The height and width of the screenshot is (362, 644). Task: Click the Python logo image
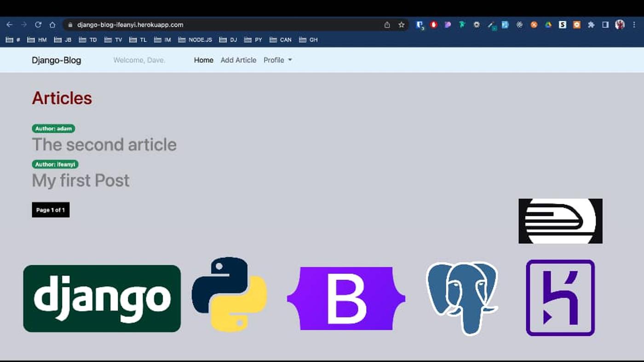pyautogui.click(x=230, y=294)
